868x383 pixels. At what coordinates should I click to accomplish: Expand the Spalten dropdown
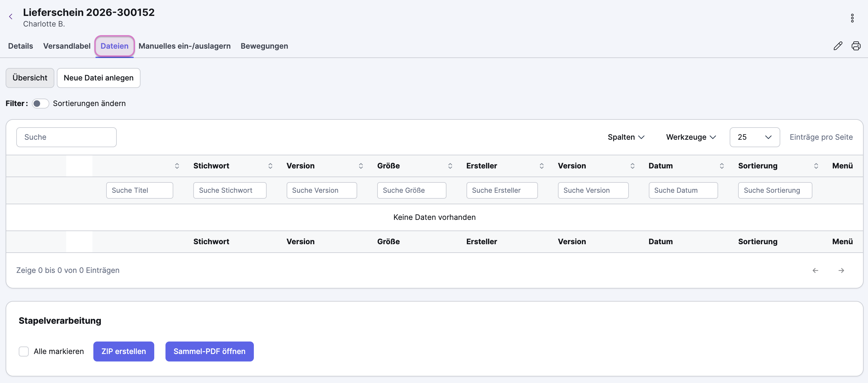click(x=626, y=137)
